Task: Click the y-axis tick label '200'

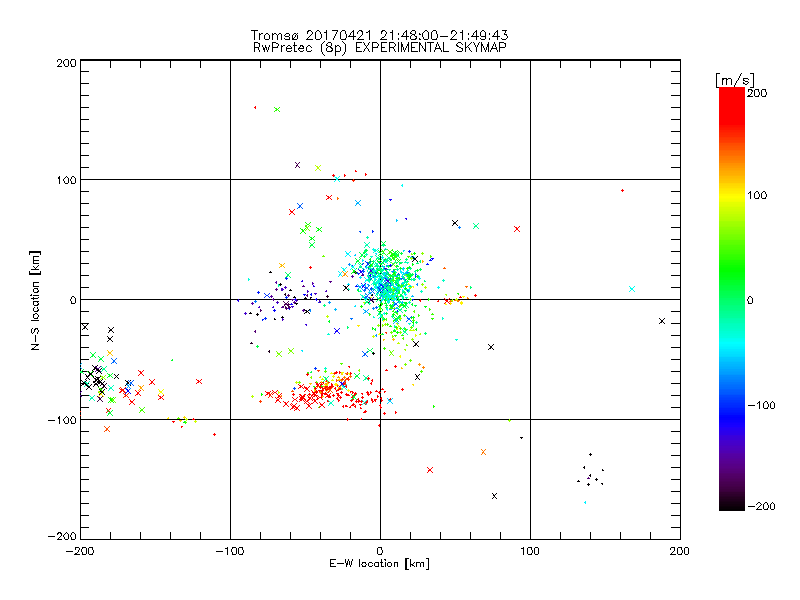Action: tap(66, 63)
